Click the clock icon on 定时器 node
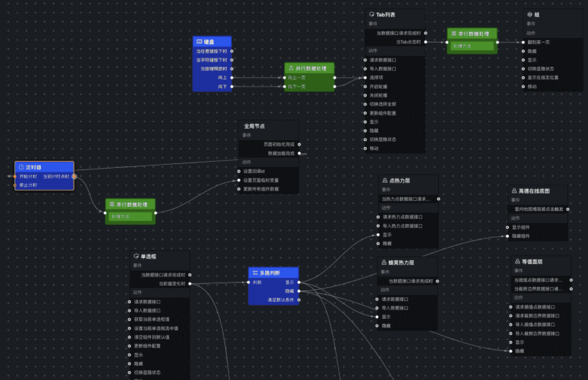Image resolution: width=588 pixels, height=380 pixels. coord(22,167)
